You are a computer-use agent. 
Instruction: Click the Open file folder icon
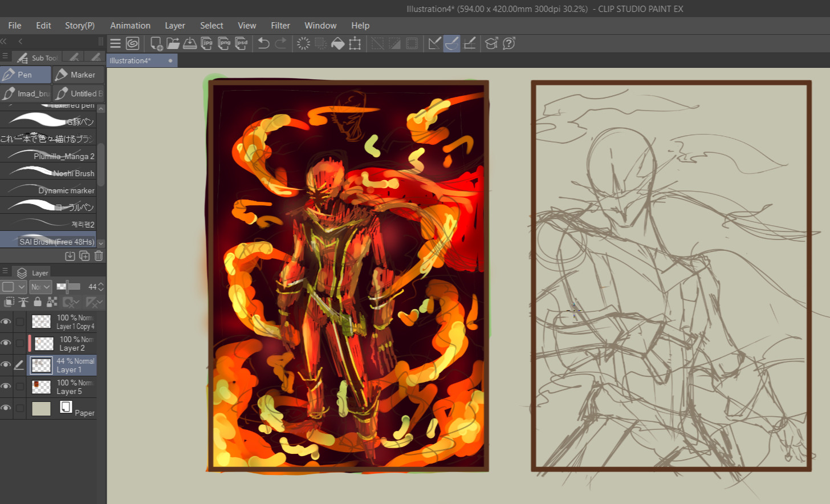click(x=173, y=43)
